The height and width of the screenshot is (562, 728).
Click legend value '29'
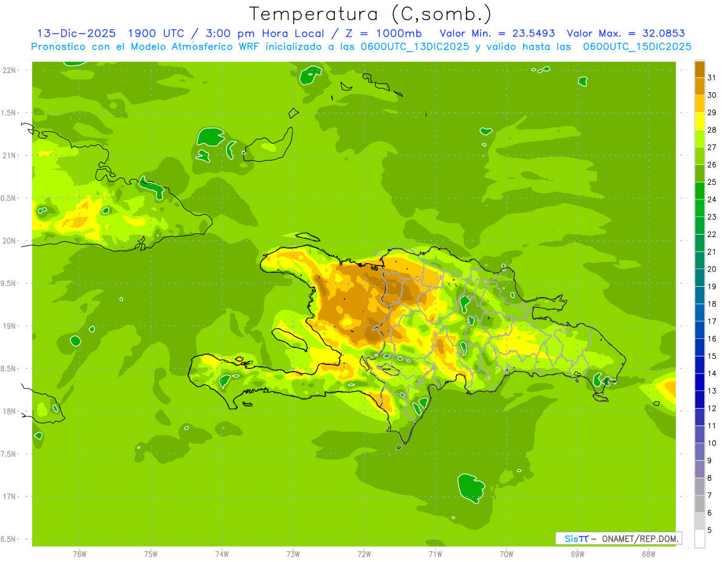pyautogui.click(x=712, y=112)
